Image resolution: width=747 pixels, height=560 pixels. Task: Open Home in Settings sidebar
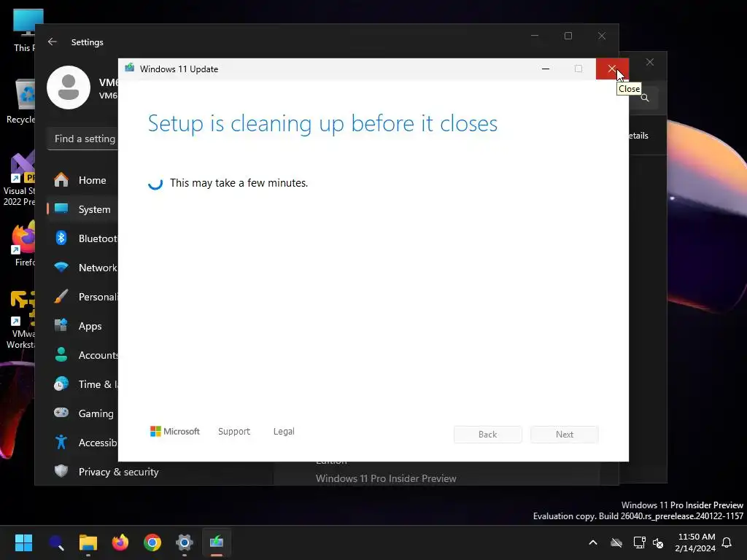pyautogui.click(x=82, y=180)
